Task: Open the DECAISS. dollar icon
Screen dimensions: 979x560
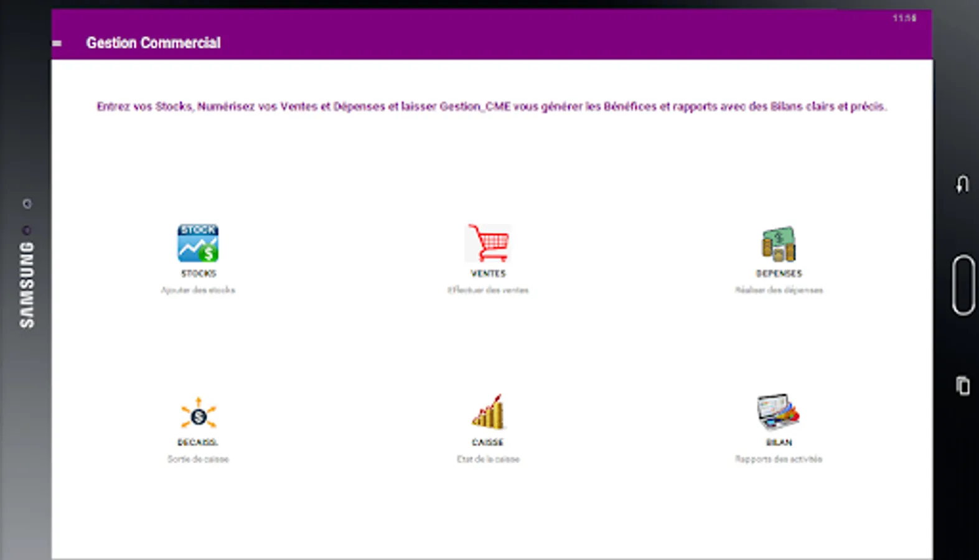Action: (x=199, y=413)
